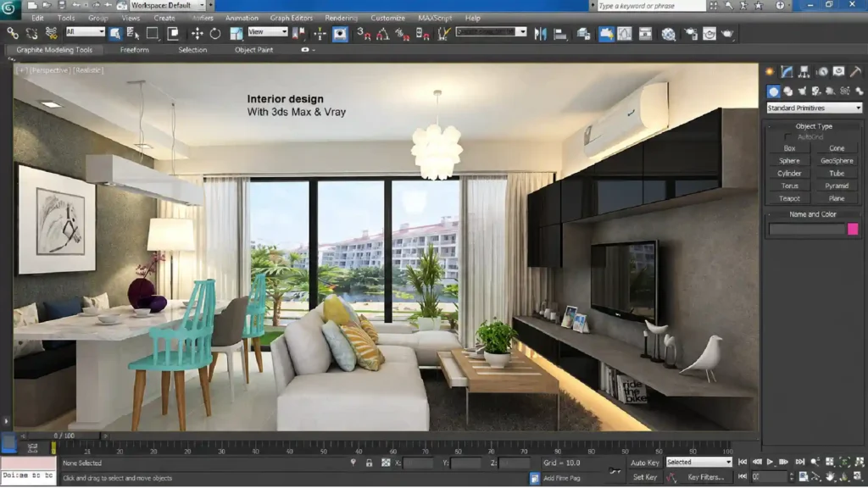Click the Teapot object button
This screenshot has width=868, height=488.
[789, 198]
